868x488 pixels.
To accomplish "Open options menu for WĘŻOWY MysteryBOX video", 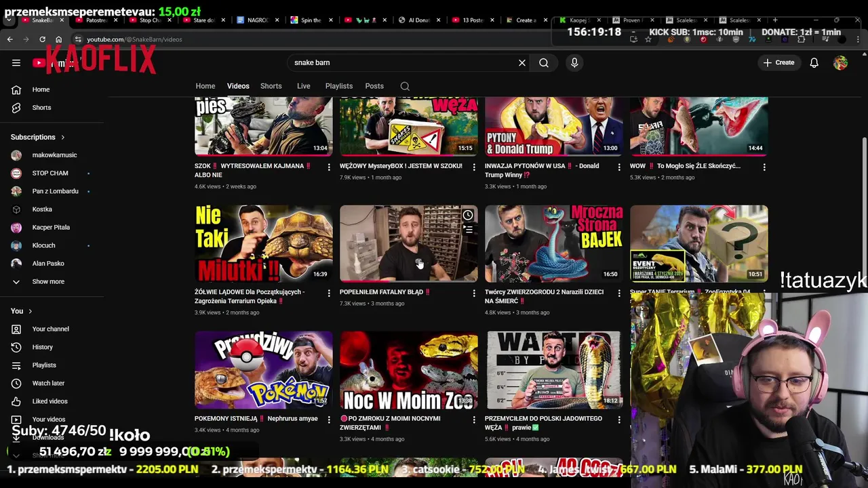I will [474, 167].
